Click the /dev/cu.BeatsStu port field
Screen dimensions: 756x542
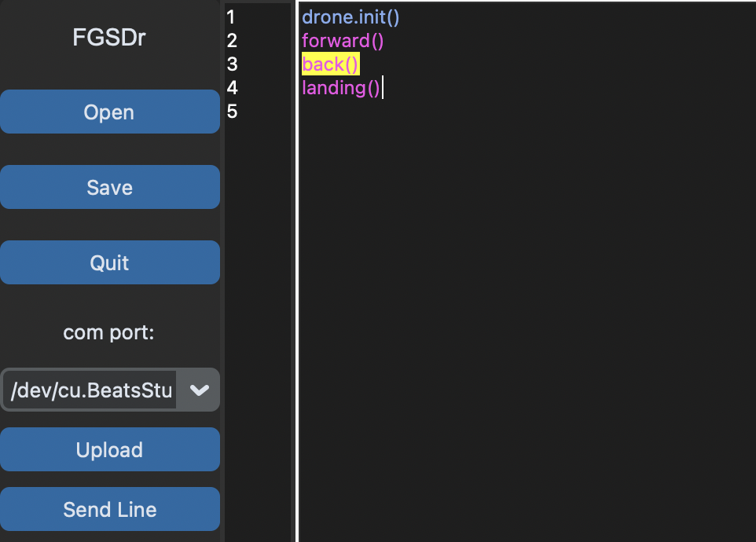point(92,390)
